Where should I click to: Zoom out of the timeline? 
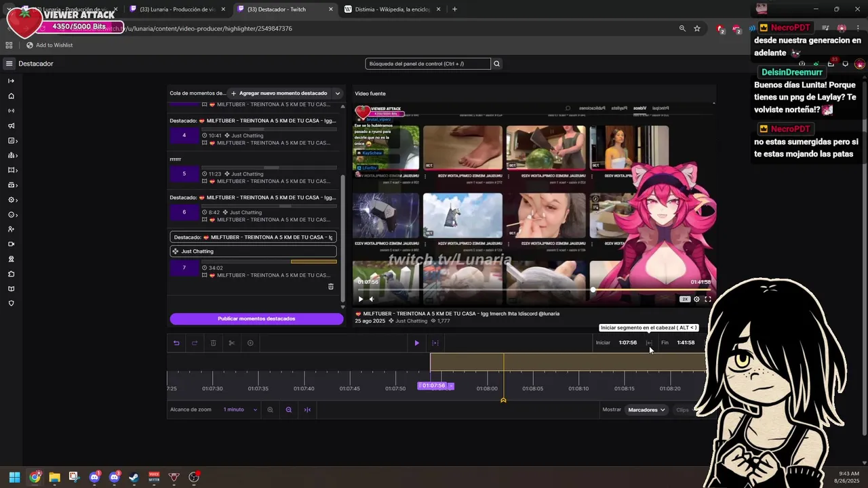click(x=289, y=409)
